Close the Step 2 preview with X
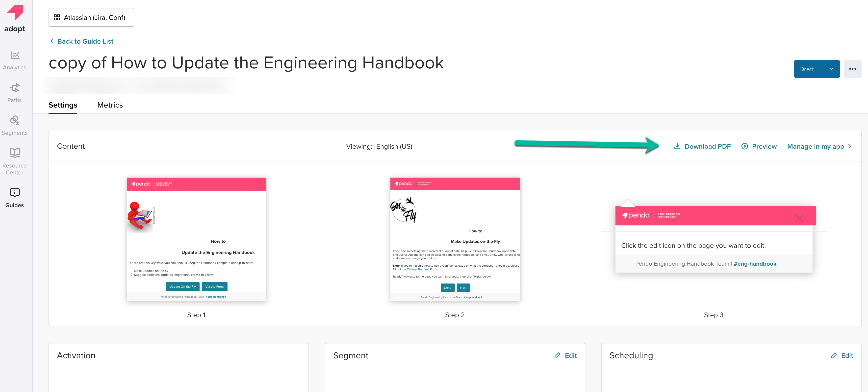The image size is (868, 392). (x=514, y=183)
